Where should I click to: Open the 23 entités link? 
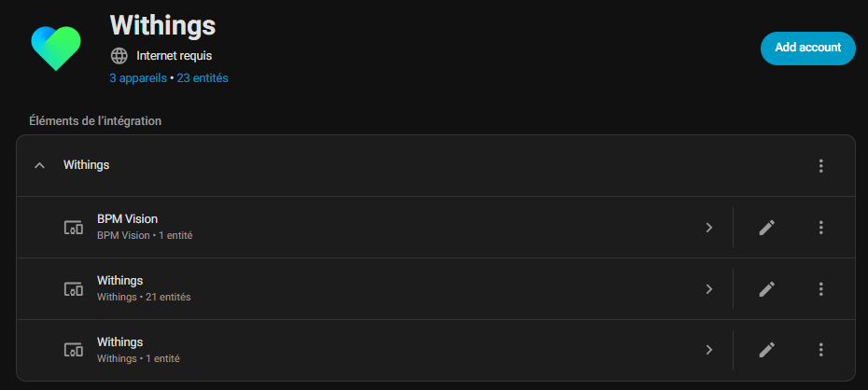coord(201,78)
